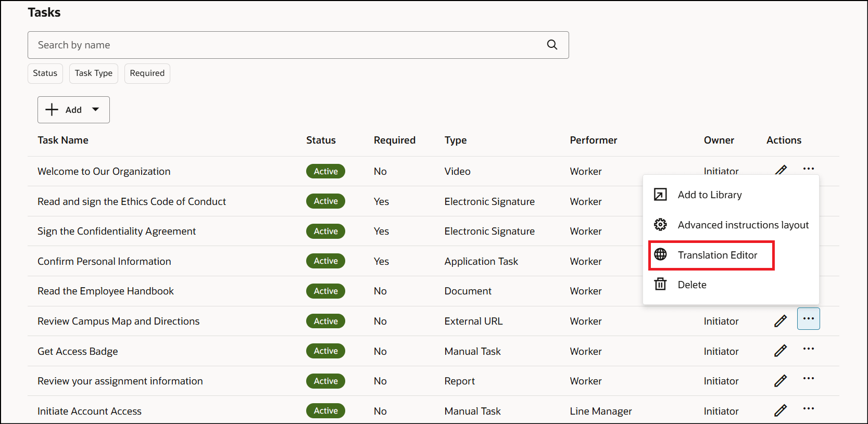Open ellipsis menu for Review your assignment information
868x424 pixels.
pos(808,379)
